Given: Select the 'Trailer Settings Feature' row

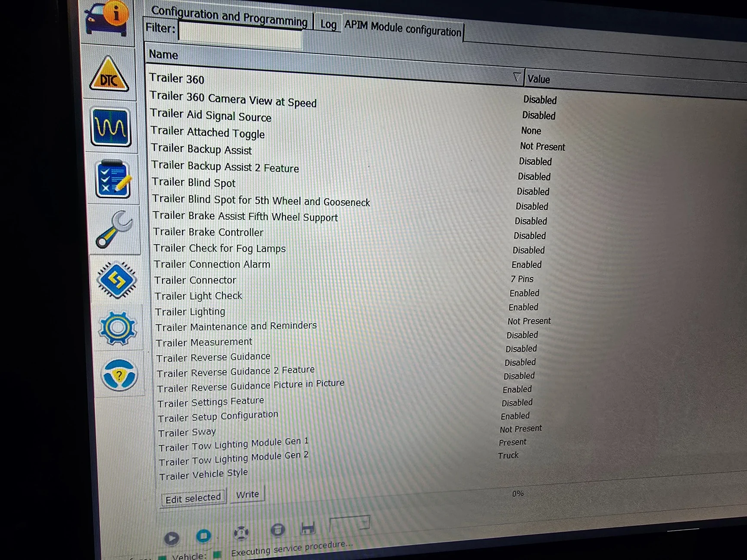Looking at the screenshot, I should (211, 402).
